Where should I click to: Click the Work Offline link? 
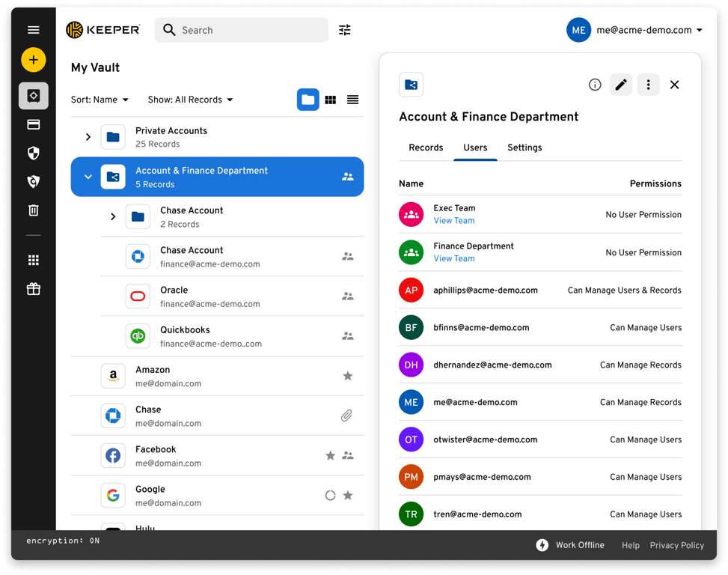tap(580, 545)
